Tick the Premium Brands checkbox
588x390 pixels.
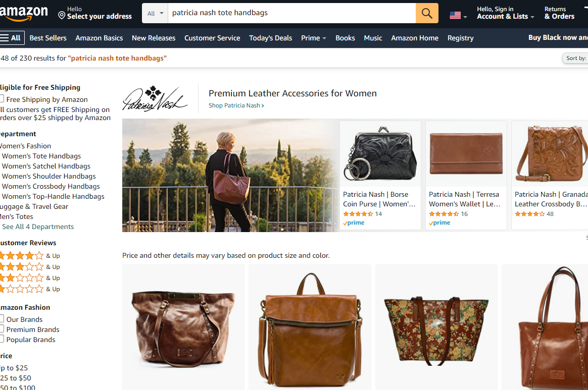point(2,329)
